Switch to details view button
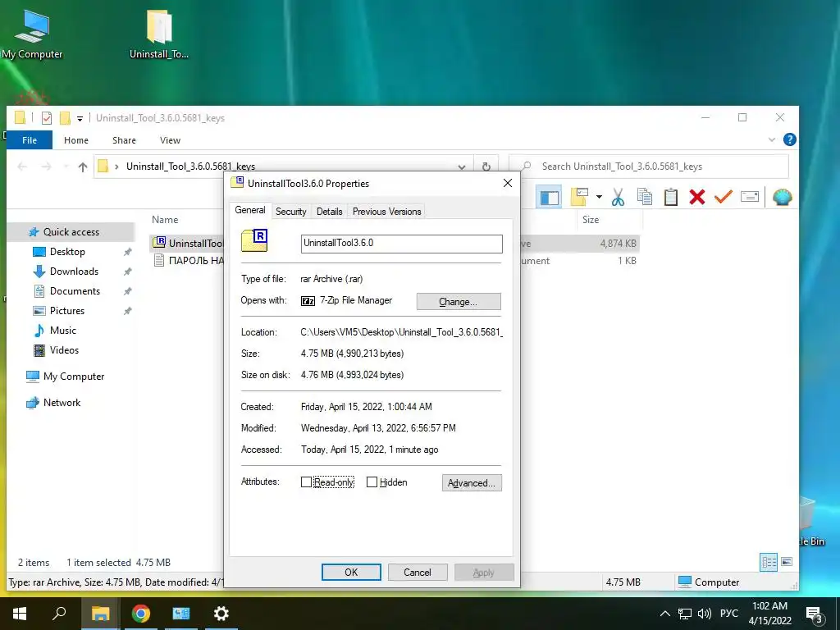840x630 pixels. (769, 562)
